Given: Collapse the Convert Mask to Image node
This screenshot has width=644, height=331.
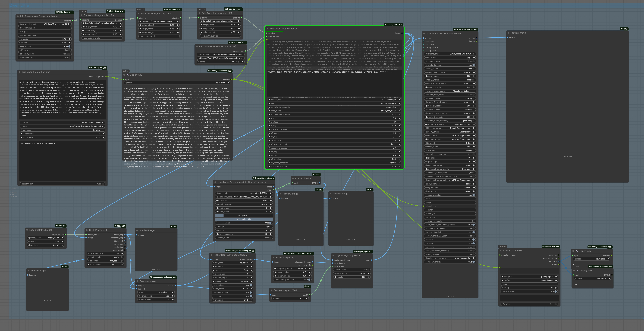Looking at the screenshot, I should 293,178.
